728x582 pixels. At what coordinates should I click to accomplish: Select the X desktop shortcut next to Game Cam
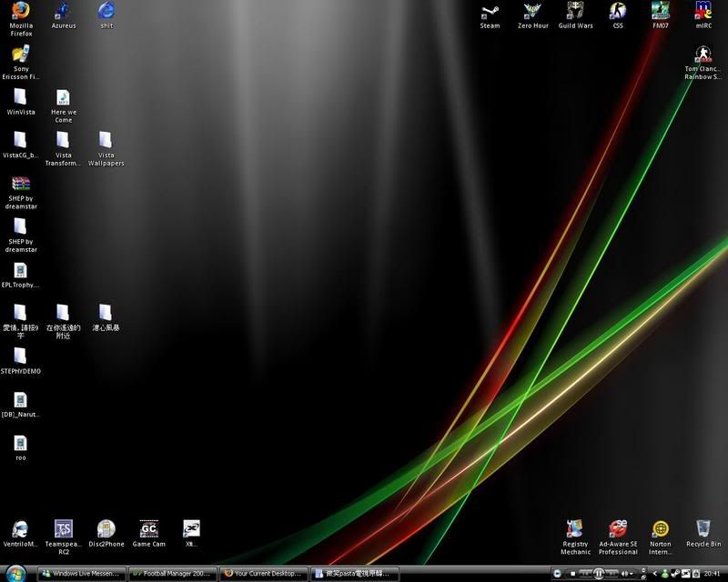(191, 534)
